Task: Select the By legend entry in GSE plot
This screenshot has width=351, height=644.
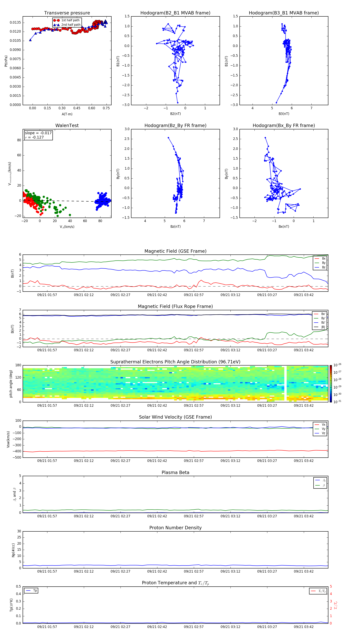Action: click(x=320, y=263)
